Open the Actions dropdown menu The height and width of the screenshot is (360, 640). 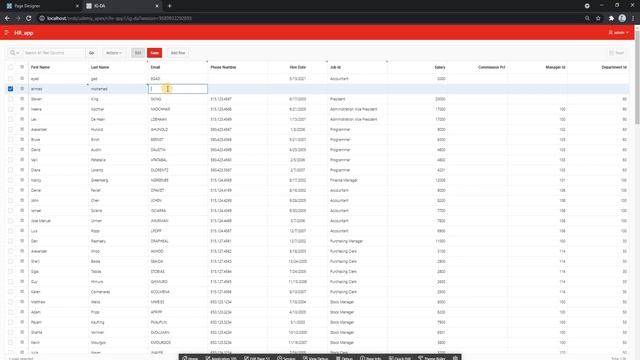(113, 53)
